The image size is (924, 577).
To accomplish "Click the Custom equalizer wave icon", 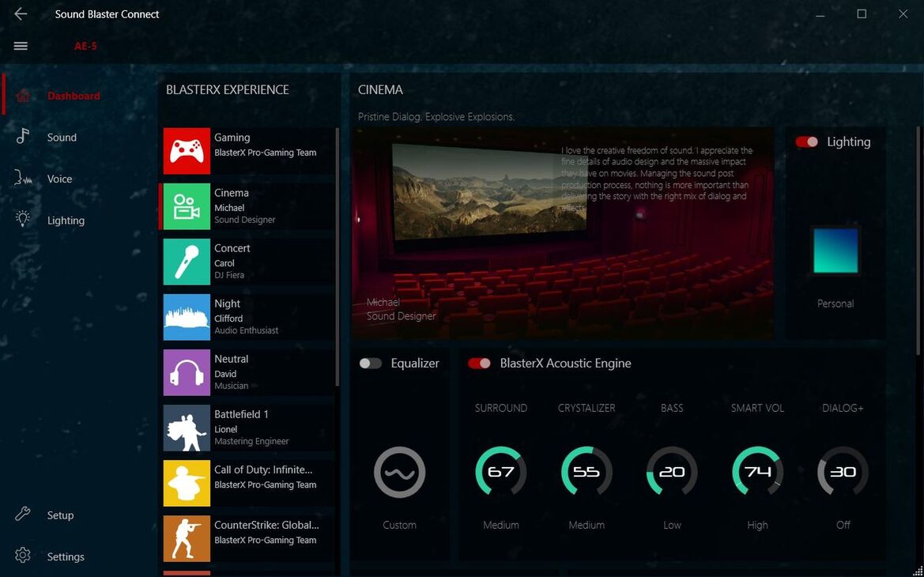I will pos(399,472).
